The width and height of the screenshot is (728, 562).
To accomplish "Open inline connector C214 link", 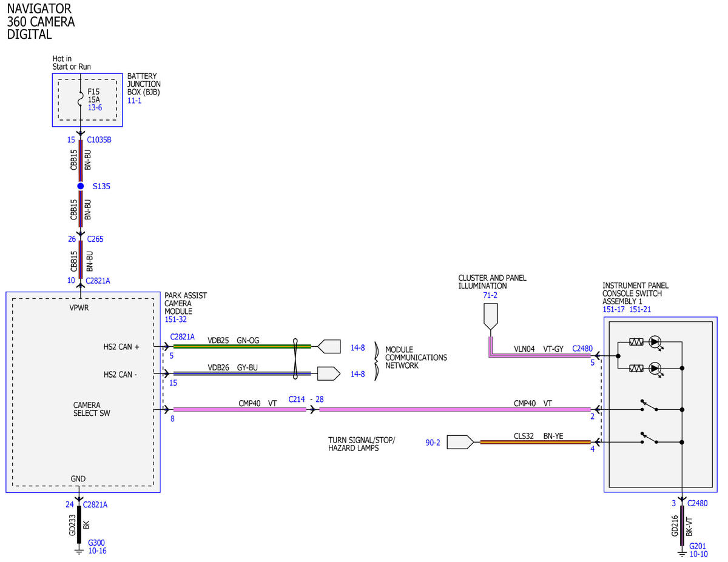I will point(297,400).
